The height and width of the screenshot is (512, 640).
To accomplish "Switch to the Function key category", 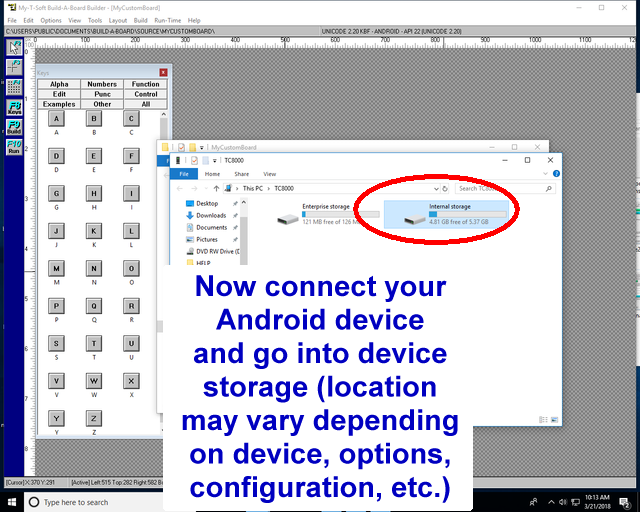I will (146, 85).
